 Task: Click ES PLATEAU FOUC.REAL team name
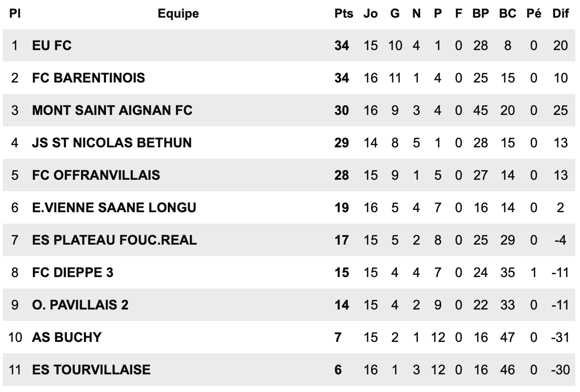[x=114, y=240]
